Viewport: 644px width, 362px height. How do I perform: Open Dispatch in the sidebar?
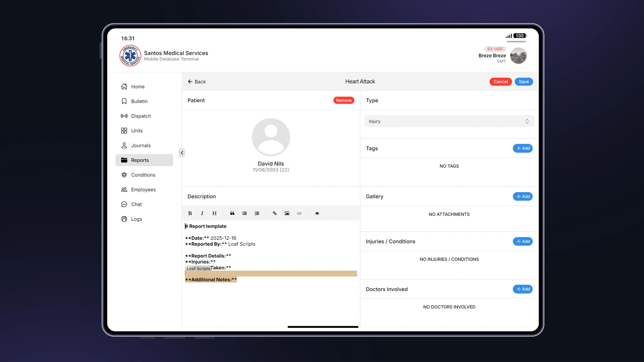coord(141,116)
